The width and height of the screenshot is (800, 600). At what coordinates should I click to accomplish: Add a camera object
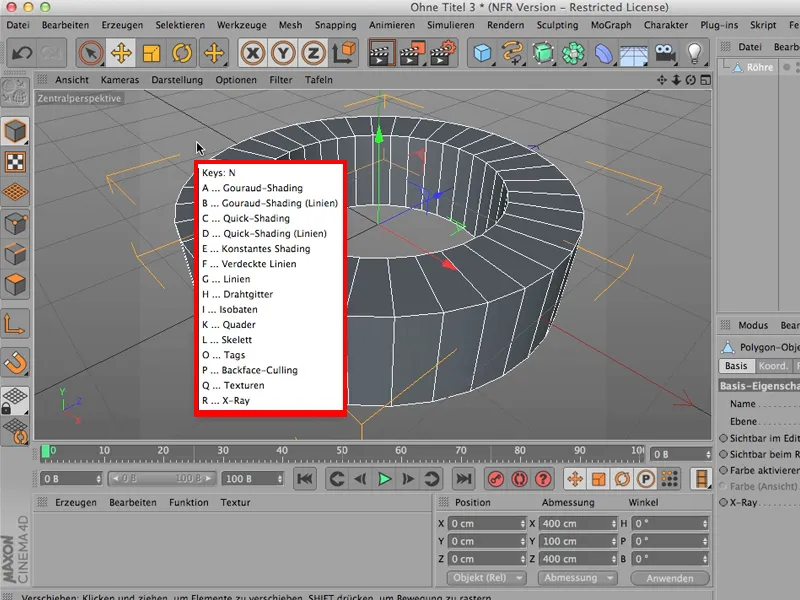pyautogui.click(x=665, y=53)
